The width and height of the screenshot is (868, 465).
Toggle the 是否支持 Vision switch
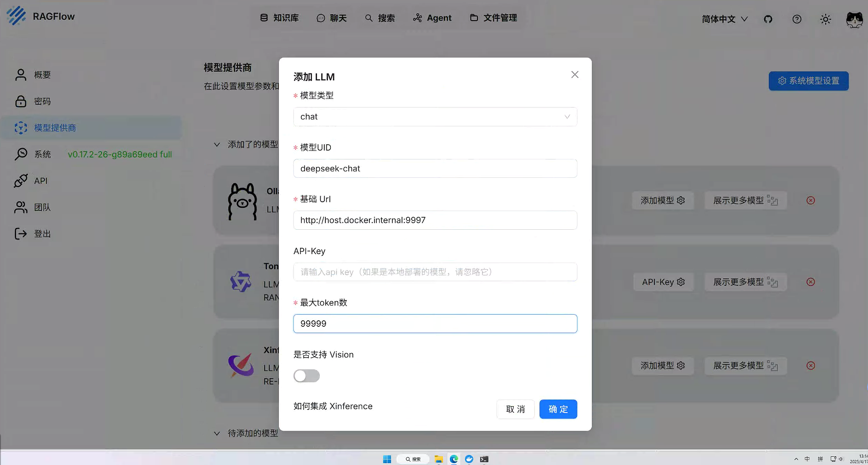(x=306, y=376)
